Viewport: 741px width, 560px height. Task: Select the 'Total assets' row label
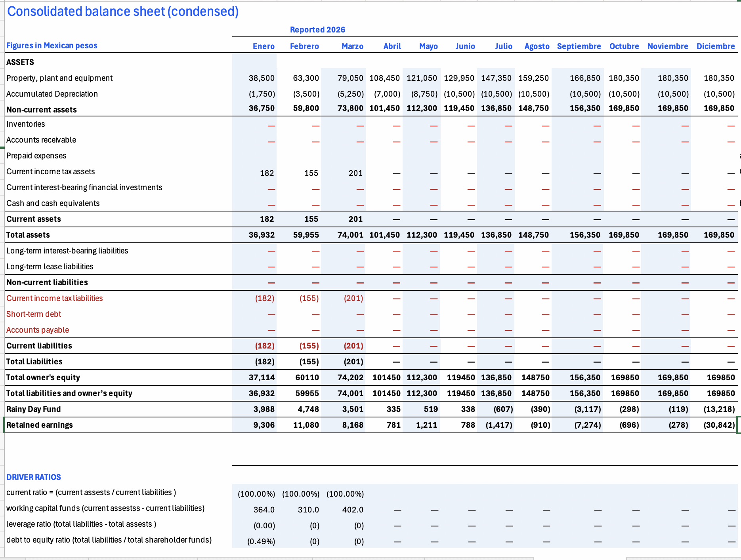coord(28,235)
